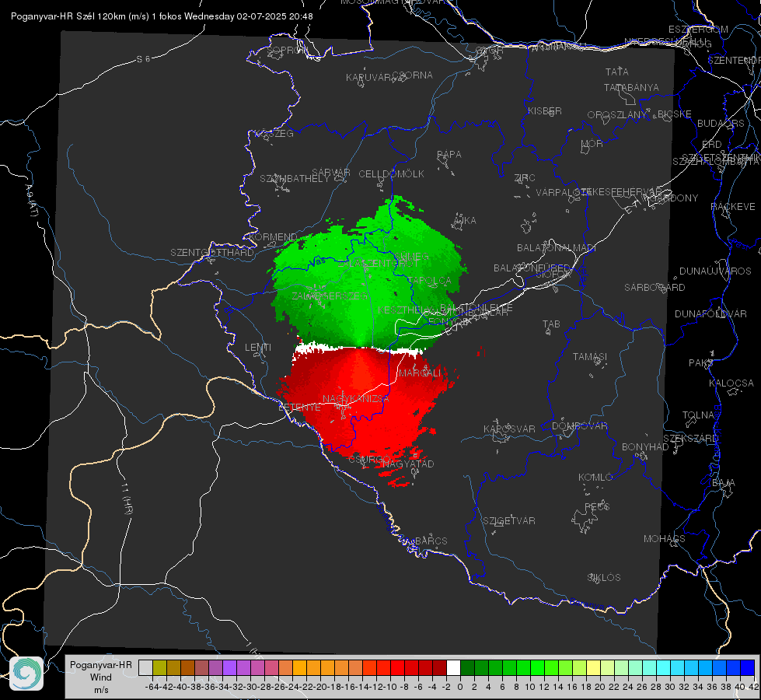
Task: Select the BONYHAD town label
Action: (x=645, y=447)
